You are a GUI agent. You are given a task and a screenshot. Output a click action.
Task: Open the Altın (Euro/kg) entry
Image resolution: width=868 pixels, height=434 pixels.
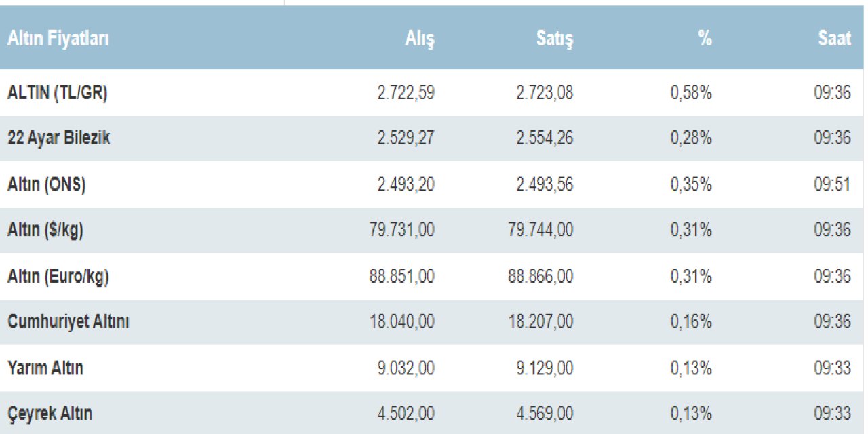pos(58,277)
